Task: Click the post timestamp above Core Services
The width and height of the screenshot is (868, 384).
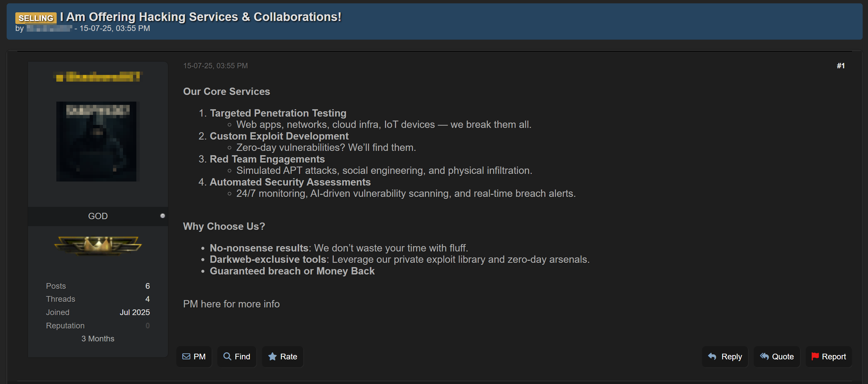Action: (215, 66)
